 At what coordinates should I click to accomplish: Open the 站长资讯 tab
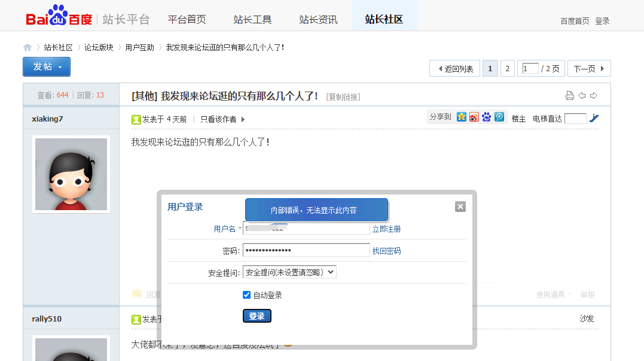318,19
